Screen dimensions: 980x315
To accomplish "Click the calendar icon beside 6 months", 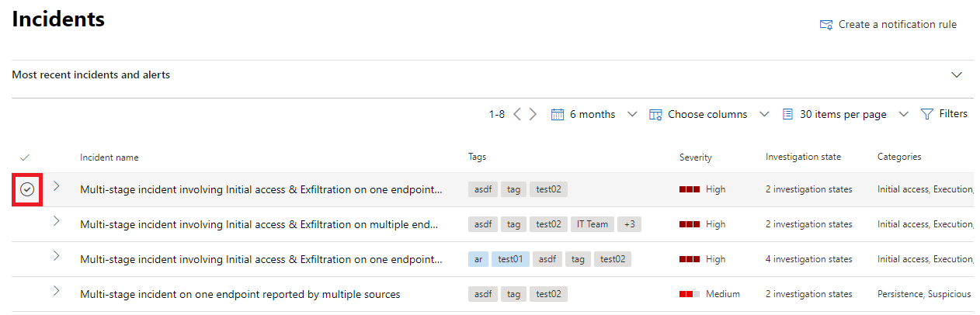I will [x=557, y=115].
